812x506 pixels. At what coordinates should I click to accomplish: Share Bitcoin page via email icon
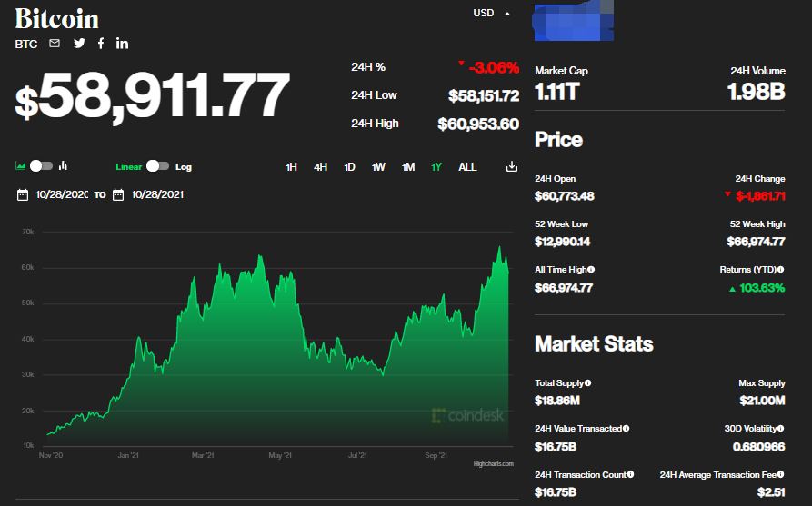[55, 44]
